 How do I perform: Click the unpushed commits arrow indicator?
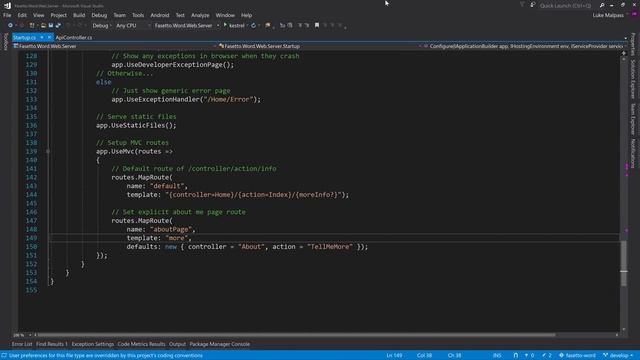coord(529,356)
